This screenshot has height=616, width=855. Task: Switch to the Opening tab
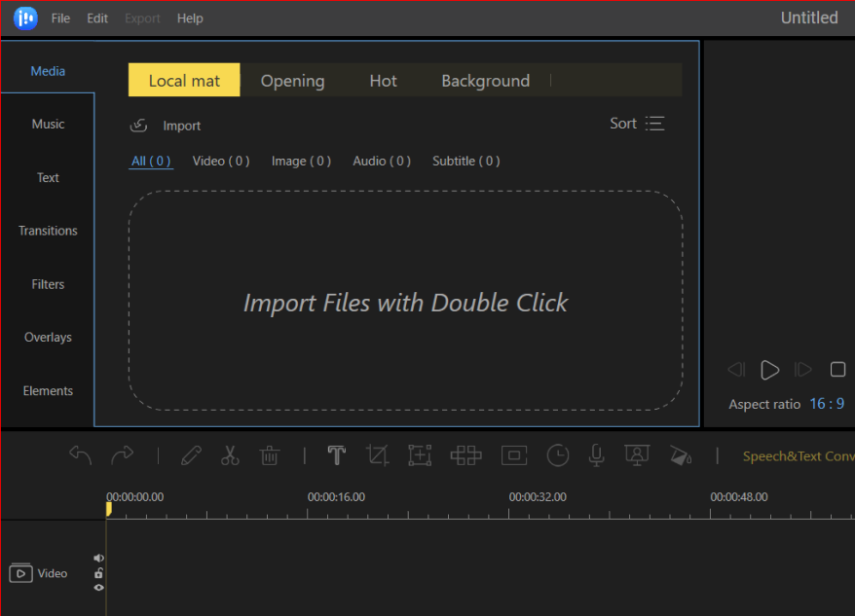click(293, 81)
